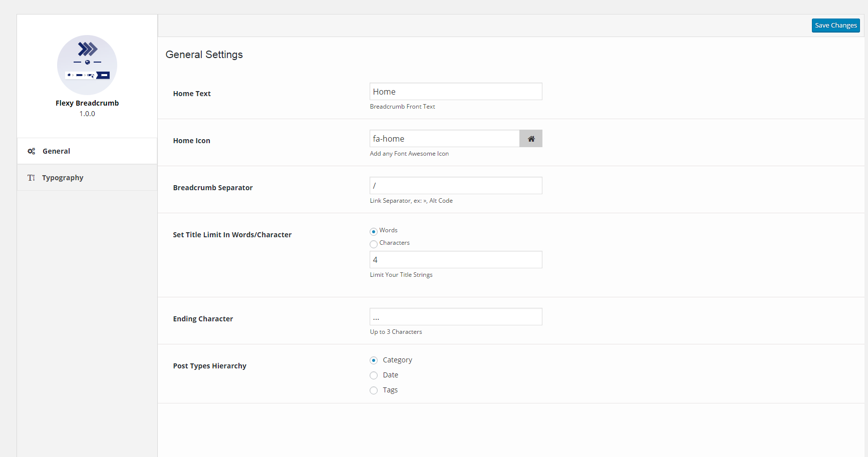
Task: Select Category post types hierarchy
Action: (x=374, y=360)
